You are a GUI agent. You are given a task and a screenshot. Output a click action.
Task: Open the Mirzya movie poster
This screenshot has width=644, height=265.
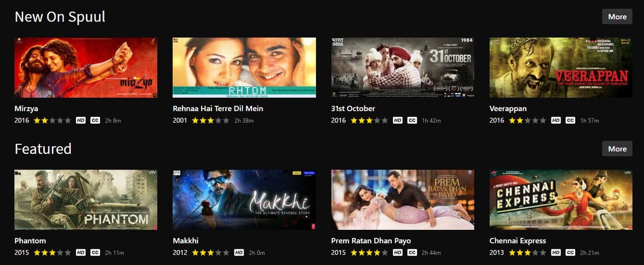tap(86, 67)
